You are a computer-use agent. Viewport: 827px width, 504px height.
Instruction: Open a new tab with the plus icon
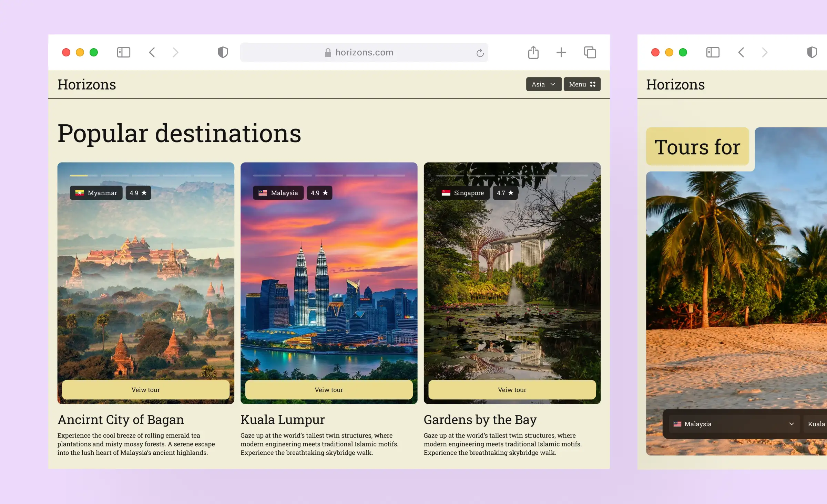click(561, 52)
